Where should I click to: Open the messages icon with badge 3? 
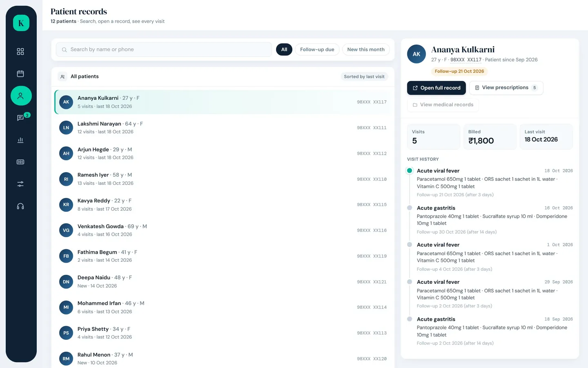pyautogui.click(x=20, y=118)
